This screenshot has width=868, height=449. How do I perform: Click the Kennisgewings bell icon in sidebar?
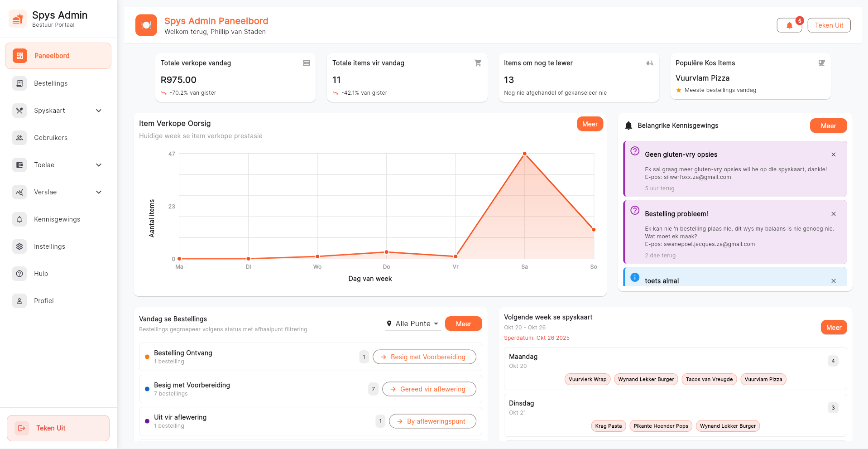19,219
